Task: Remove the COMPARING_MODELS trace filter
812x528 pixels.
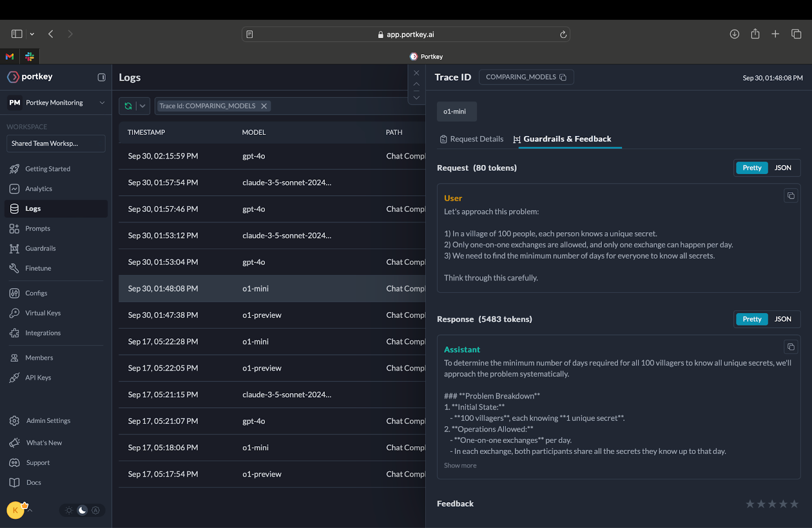Action: tap(264, 106)
